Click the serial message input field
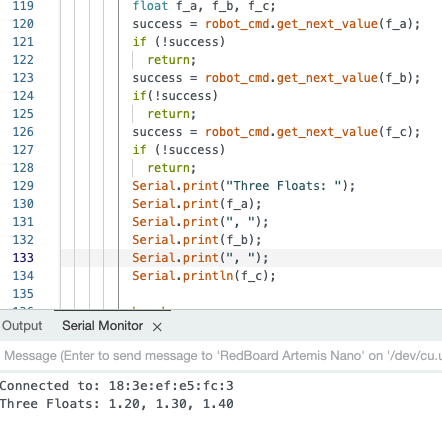The image size is (442, 426). pos(221,356)
